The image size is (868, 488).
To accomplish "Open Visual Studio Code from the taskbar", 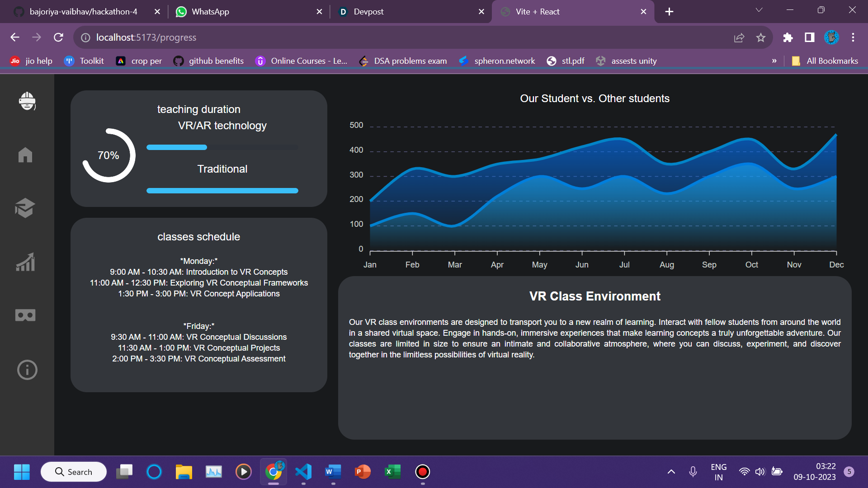I will (x=303, y=472).
